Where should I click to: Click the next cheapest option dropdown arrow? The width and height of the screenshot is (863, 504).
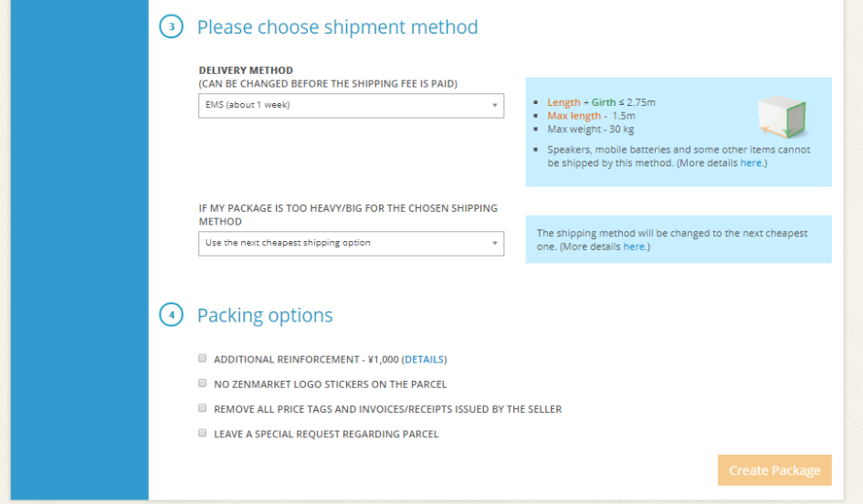[494, 243]
